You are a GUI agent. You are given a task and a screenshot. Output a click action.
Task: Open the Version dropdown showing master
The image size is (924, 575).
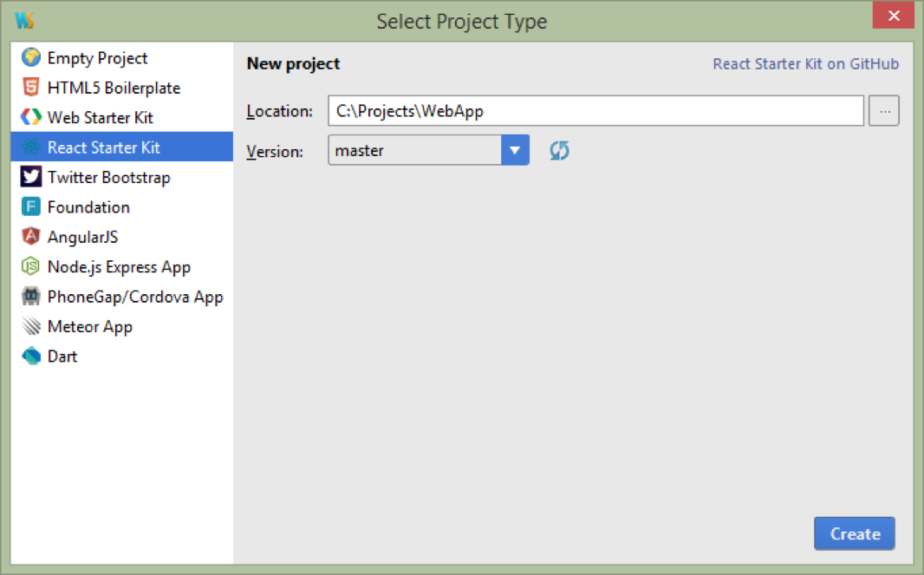(x=515, y=149)
